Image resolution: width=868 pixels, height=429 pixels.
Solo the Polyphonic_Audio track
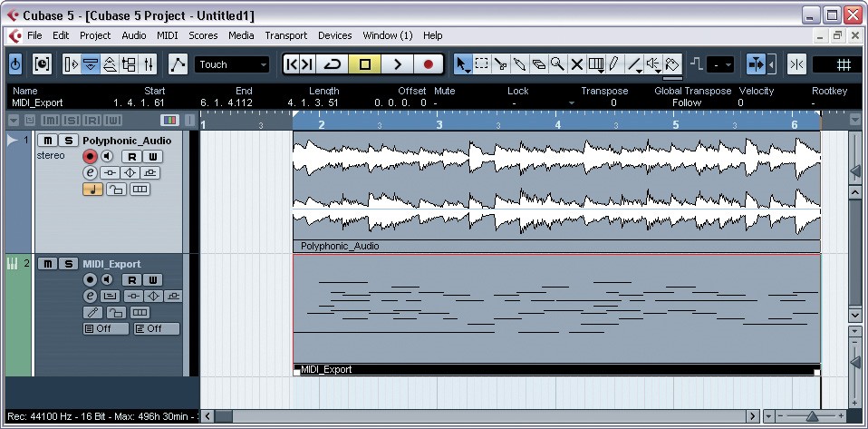[x=68, y=141]
